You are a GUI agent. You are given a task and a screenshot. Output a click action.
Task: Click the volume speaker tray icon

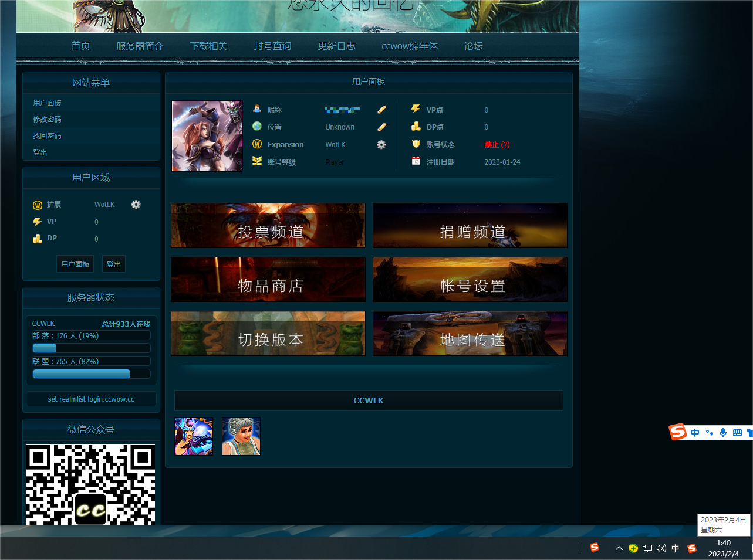[661, 548]
